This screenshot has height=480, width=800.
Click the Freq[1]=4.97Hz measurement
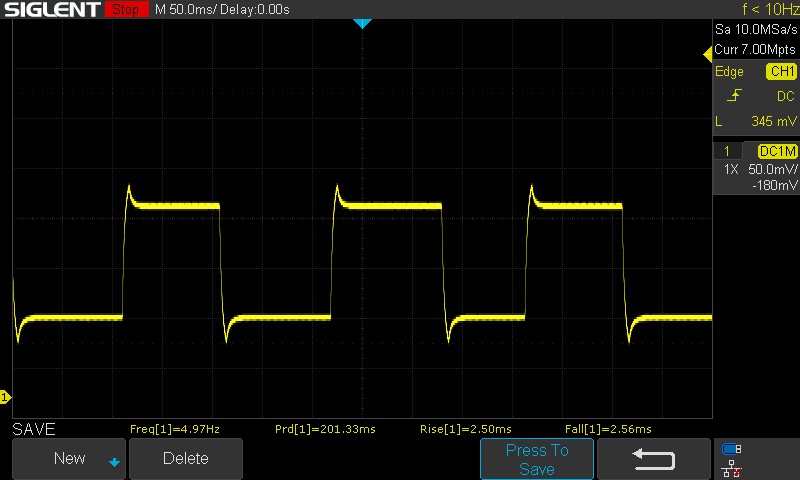[174, 429]
